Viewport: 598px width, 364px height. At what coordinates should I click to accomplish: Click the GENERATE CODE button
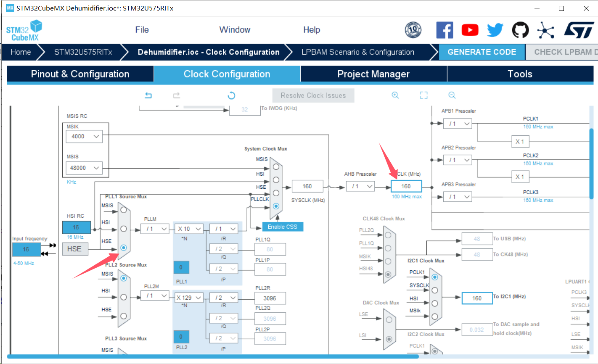click(482, 52)
